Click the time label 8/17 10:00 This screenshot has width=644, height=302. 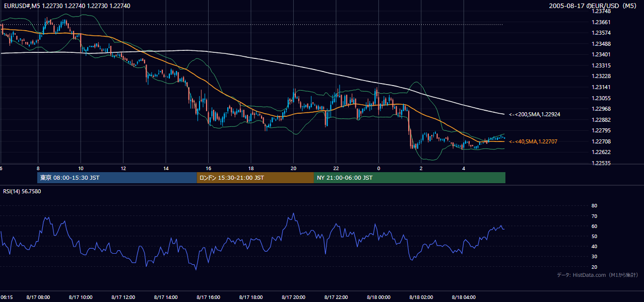(81, 297)
